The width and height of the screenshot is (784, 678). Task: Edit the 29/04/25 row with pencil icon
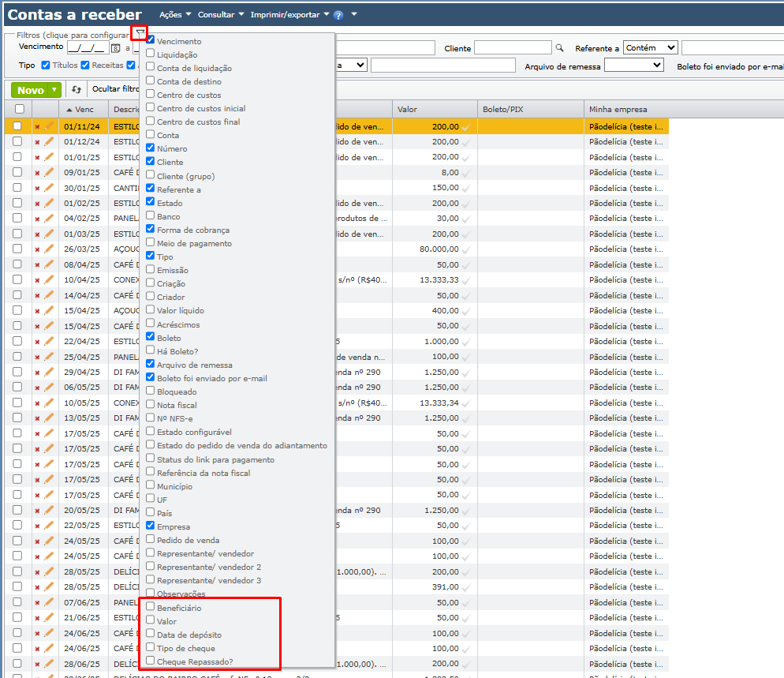pos(48,372)
